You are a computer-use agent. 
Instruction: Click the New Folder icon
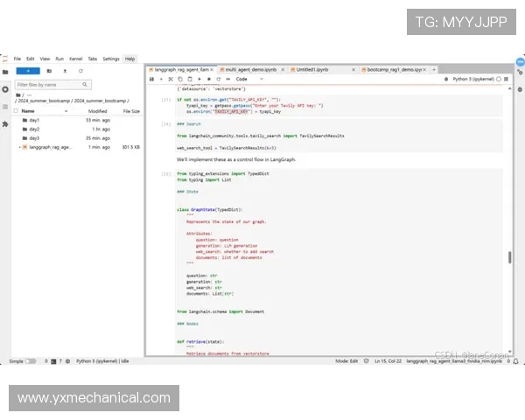pos(49,70)
